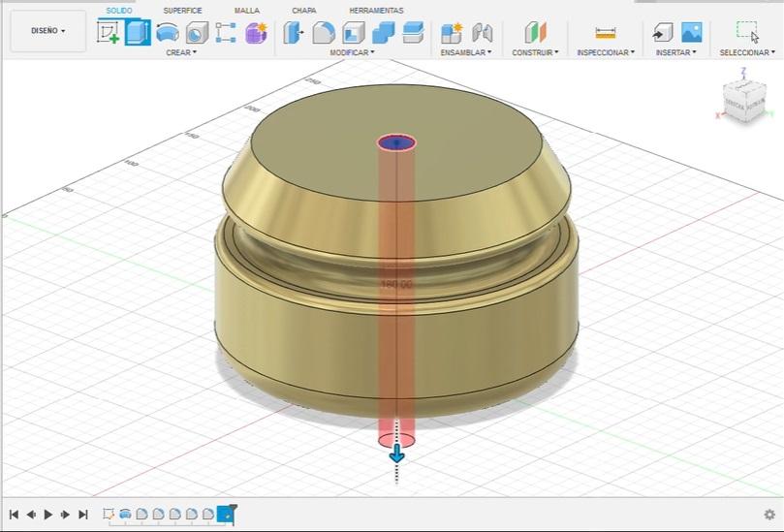Activate the window Select tool icon
The height and width of the screenshot is (532, 784).
[747, 32]
